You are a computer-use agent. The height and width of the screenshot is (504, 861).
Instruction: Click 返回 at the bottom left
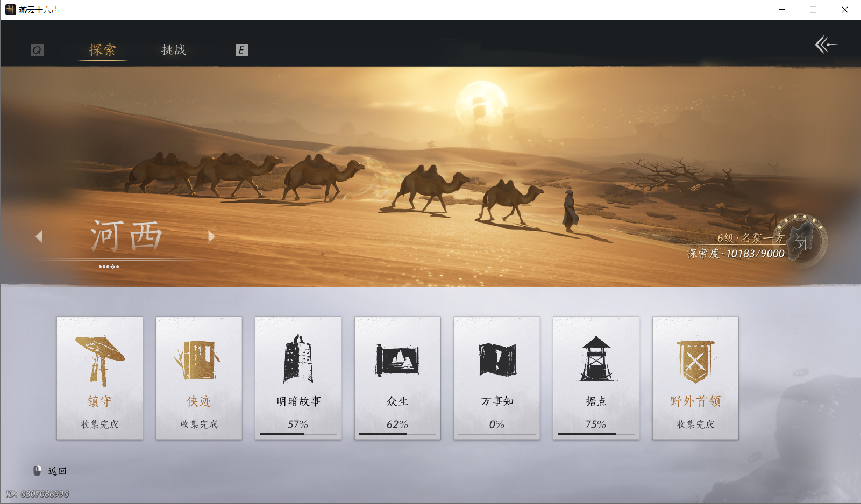coord(58,471)
